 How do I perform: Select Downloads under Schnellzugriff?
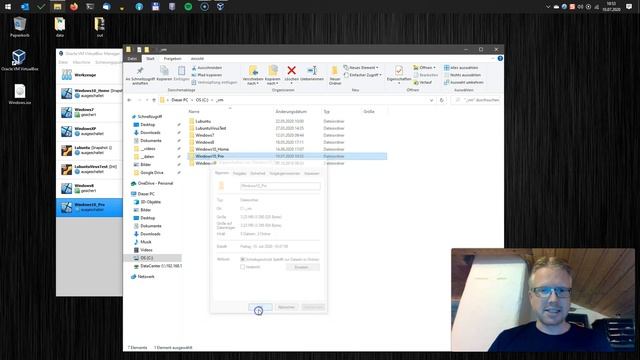pos(150,133)
